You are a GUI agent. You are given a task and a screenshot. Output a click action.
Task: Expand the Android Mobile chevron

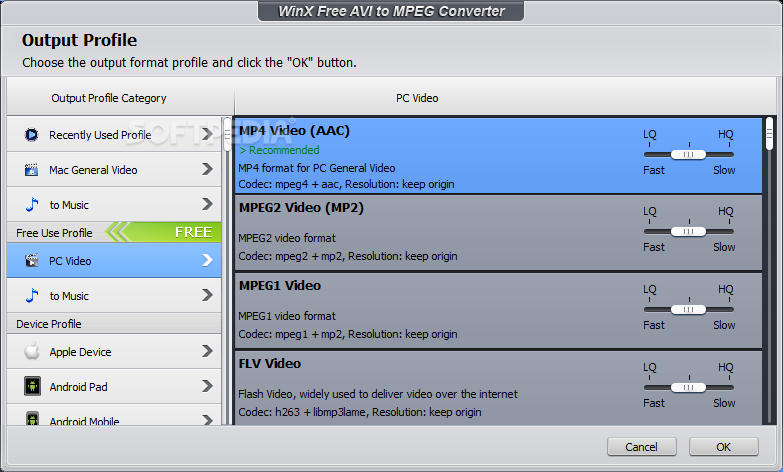207,420
